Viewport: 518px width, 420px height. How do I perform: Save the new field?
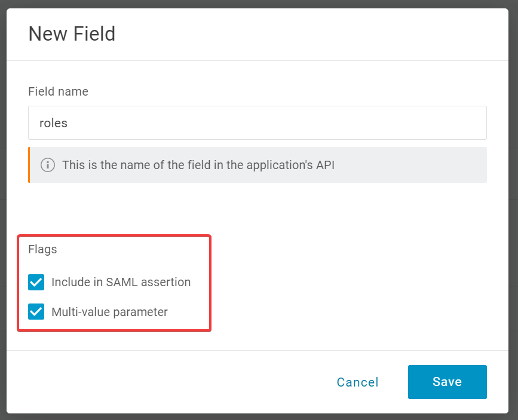(x=447, y=382)
